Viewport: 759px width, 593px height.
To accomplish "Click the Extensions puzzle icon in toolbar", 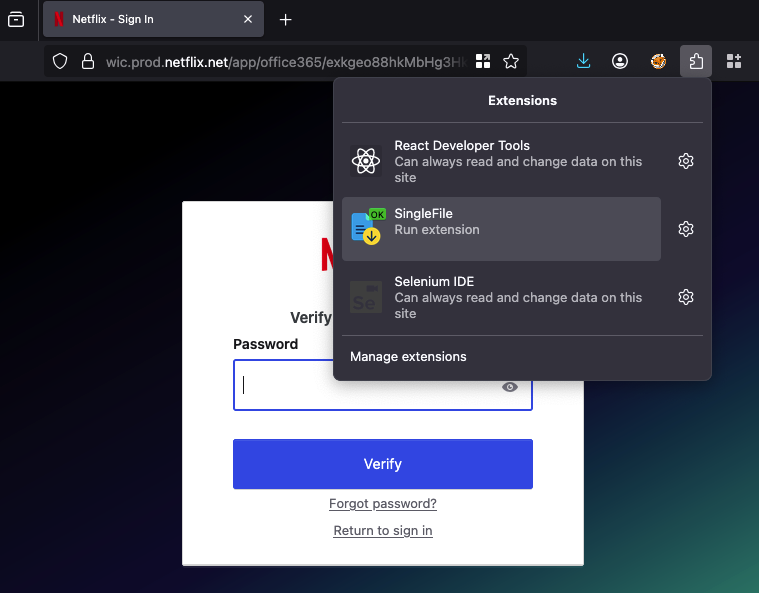I will 696,61.
